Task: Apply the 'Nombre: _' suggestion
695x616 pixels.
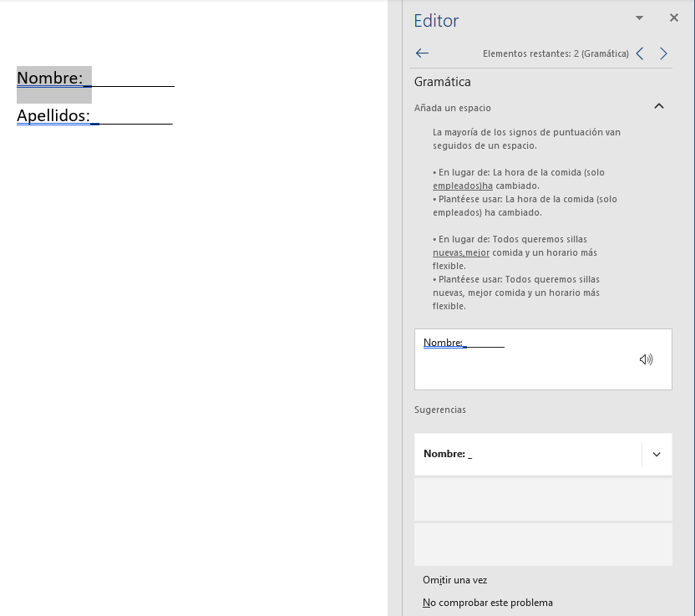Action: click(x=518, y=453)
